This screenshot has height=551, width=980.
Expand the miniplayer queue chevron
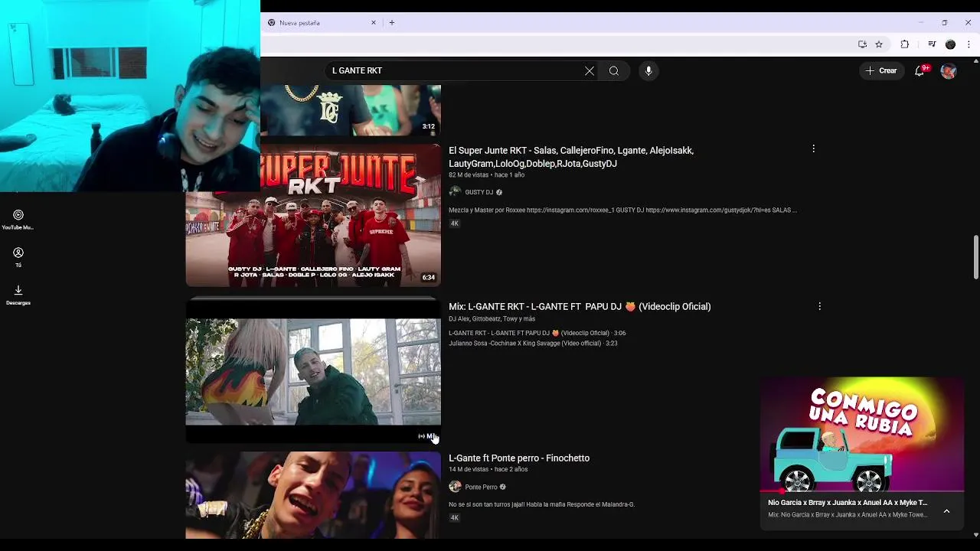[x=946, y=511]
